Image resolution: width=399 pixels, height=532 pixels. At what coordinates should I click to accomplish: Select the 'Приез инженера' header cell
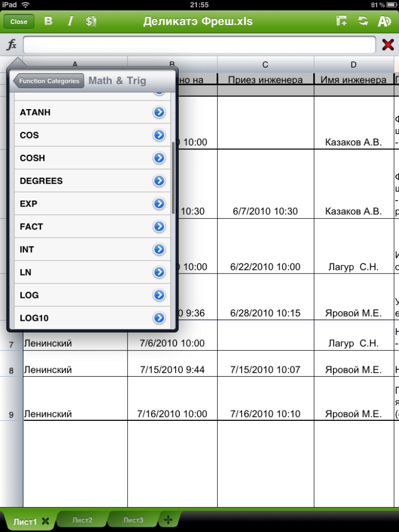coord(265,80)
